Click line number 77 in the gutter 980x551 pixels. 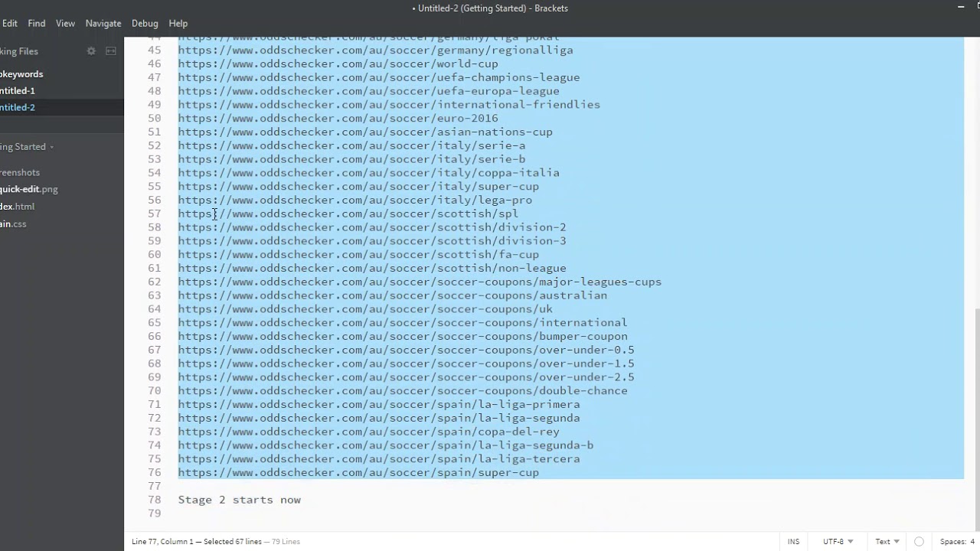[x=155, y=486]
